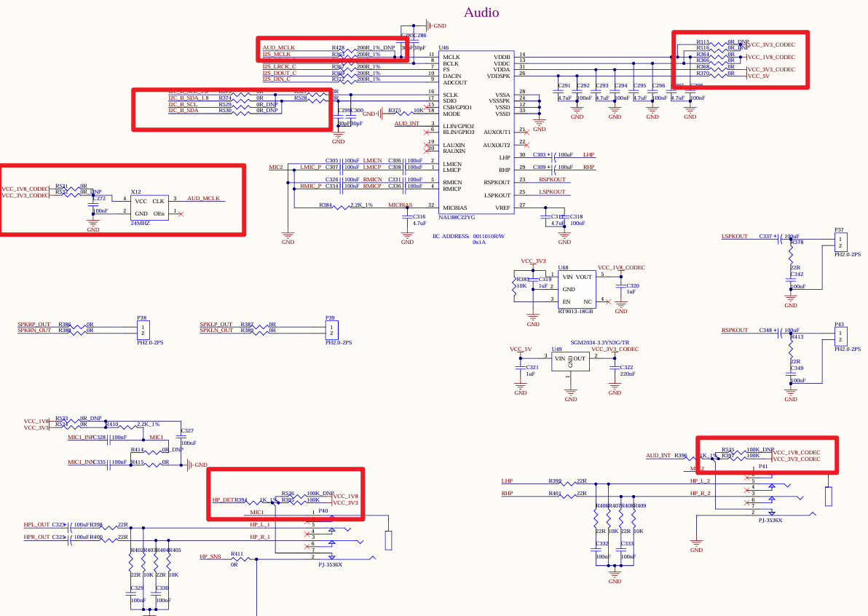
Task: Click the P37 speaker connector symbol
Action: tap(840, 242)
